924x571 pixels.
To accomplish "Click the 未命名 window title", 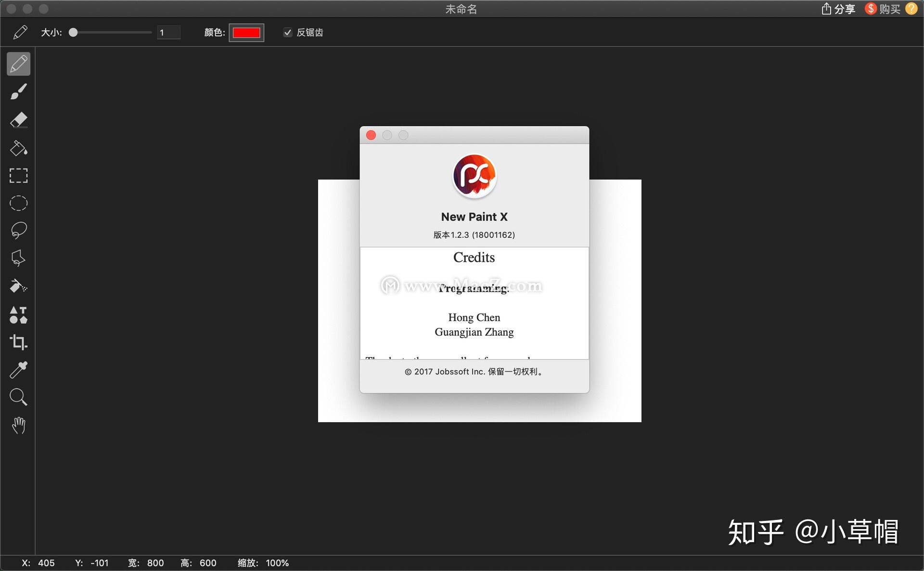I will tap(461, 9).
